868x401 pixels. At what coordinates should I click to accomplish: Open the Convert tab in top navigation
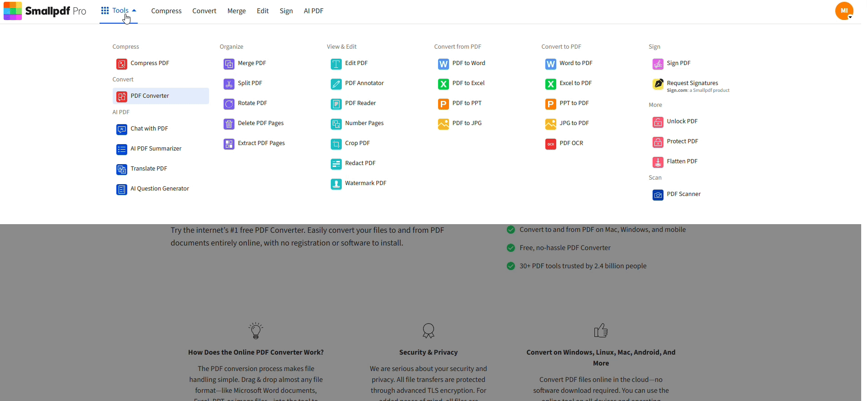coord(204,11)
